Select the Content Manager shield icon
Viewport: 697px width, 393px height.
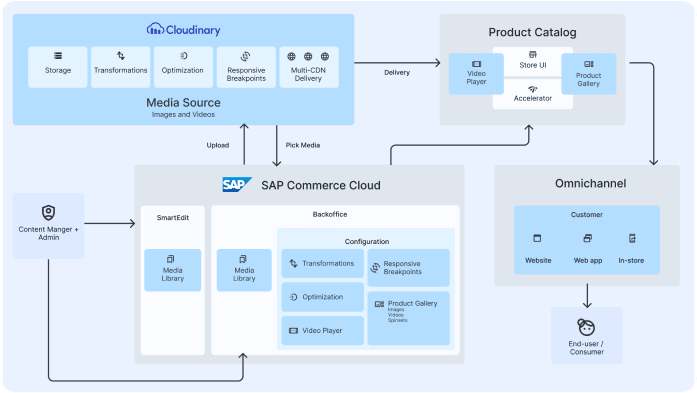click(x=48, y=213)
